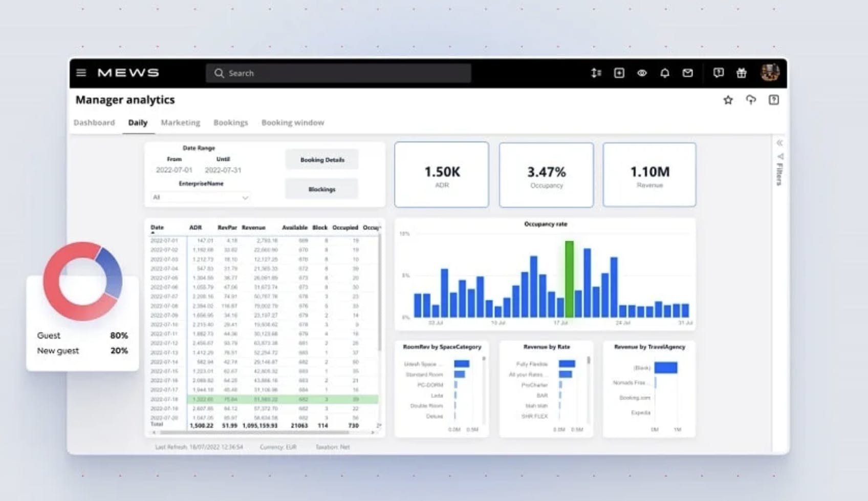Click into the Search field
Image resolution: width=868 pixels, height=501 pixels.
coord(338,73)
